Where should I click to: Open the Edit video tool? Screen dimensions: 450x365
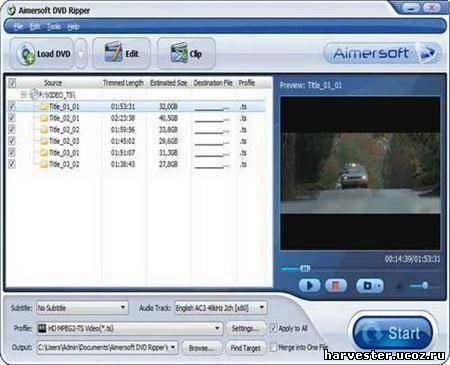[121, 53]
